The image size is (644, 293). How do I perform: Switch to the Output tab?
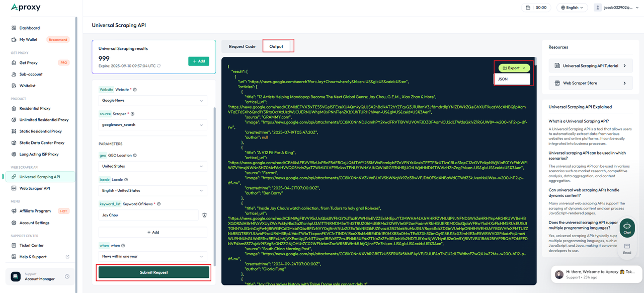tap(276, 46)
